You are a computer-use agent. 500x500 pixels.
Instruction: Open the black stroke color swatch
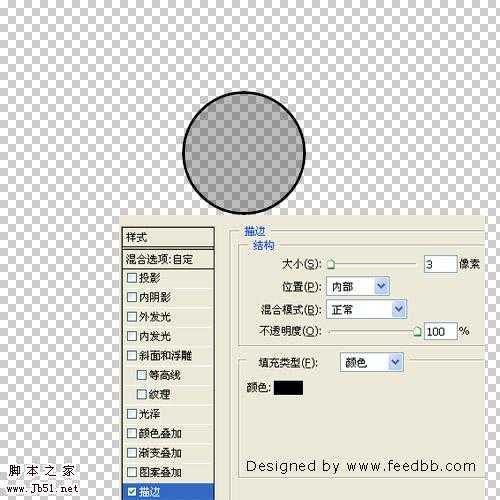click(288, 388)
